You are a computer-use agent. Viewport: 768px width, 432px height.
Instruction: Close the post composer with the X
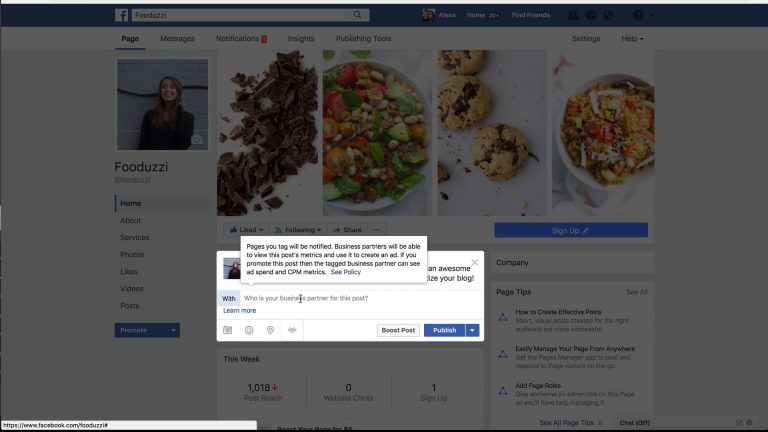coord(474,263)
